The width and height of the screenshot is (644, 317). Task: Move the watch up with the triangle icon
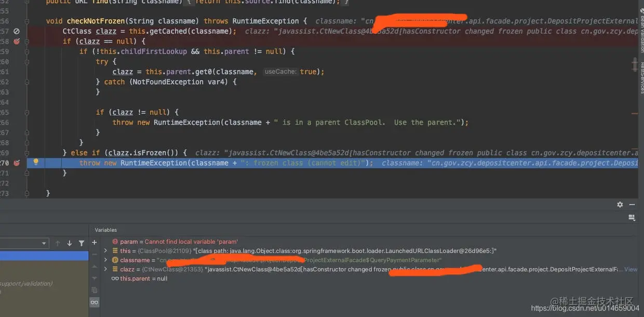94,266
